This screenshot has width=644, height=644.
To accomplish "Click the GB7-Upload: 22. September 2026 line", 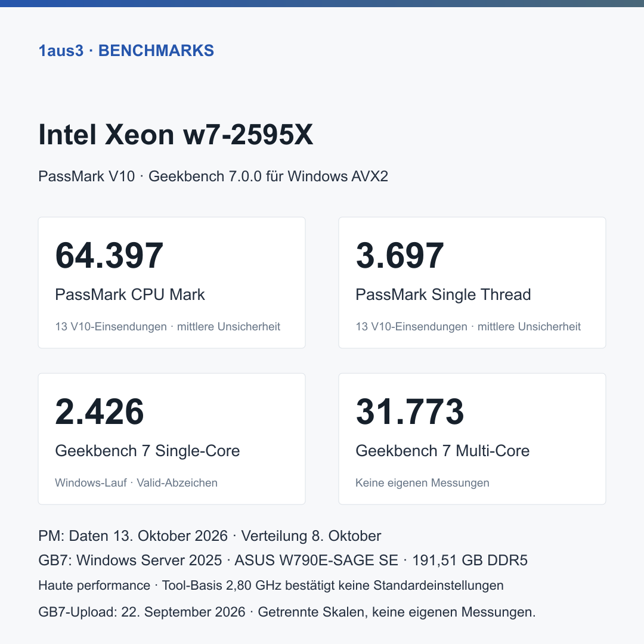I will [287, 612].
